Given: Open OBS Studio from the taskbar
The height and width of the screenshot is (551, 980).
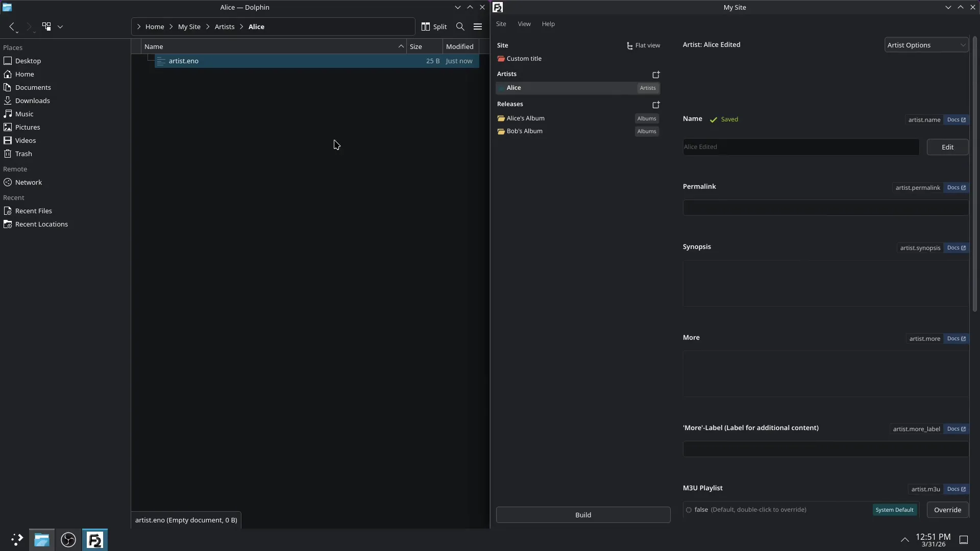Looking at the screenshot, I should [x=68, y=540].
